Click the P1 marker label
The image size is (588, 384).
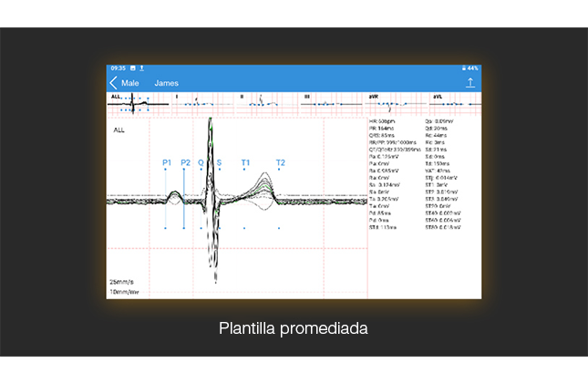(x=167, y=162)
